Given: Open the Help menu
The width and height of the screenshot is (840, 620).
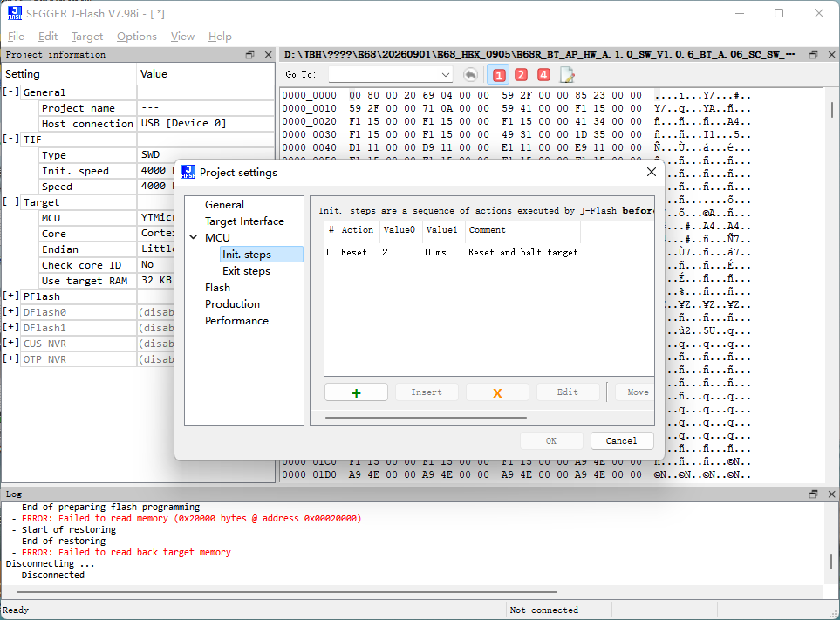Looking at the screenshot, I should click(220, 37).
